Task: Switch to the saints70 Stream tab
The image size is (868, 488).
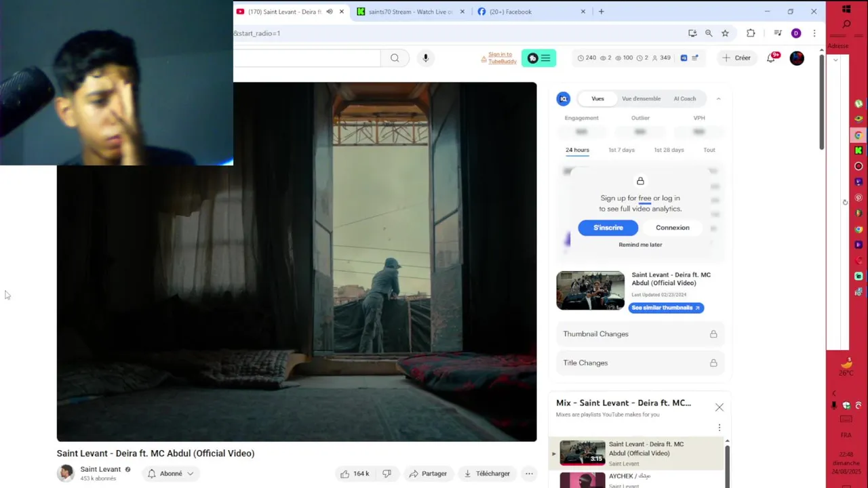Action: (x=411, y=12)
